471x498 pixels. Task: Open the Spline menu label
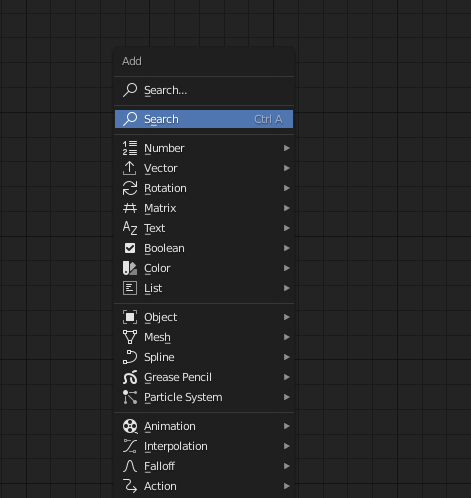[159, 357]
